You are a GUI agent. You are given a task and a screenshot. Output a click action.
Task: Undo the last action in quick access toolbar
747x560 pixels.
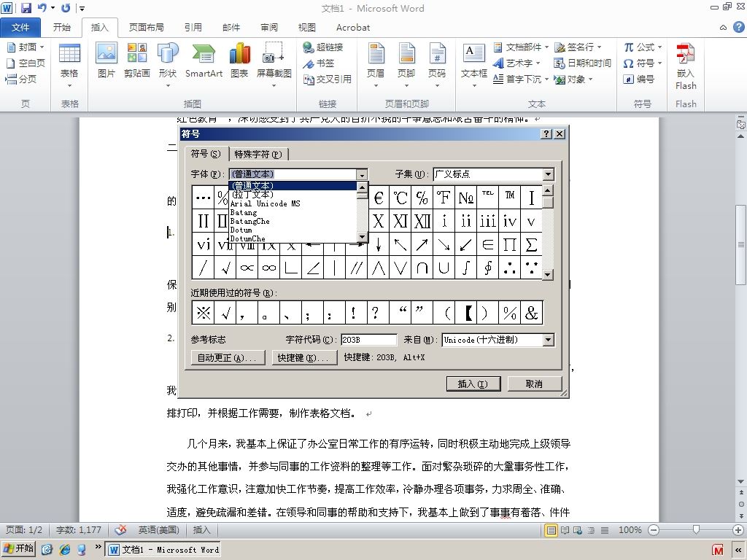(x=42, y=8)
